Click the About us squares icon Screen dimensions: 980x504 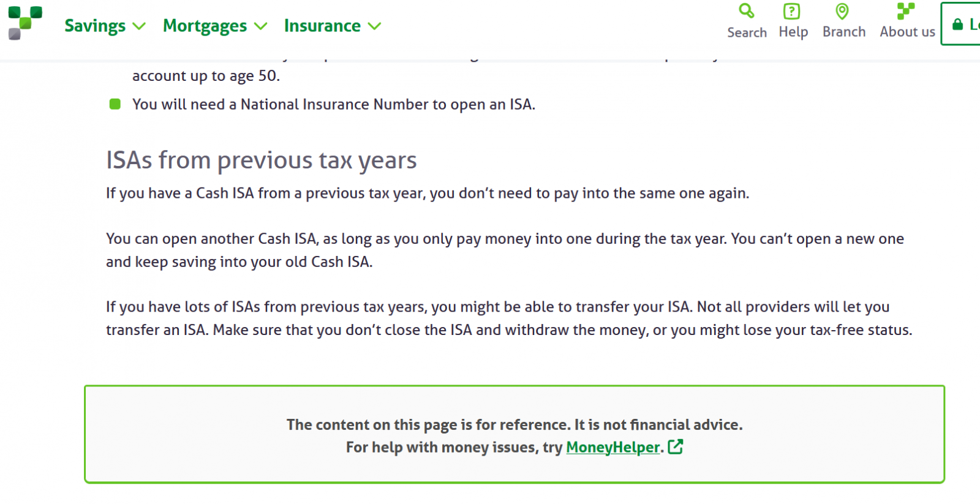coord(906,11)
